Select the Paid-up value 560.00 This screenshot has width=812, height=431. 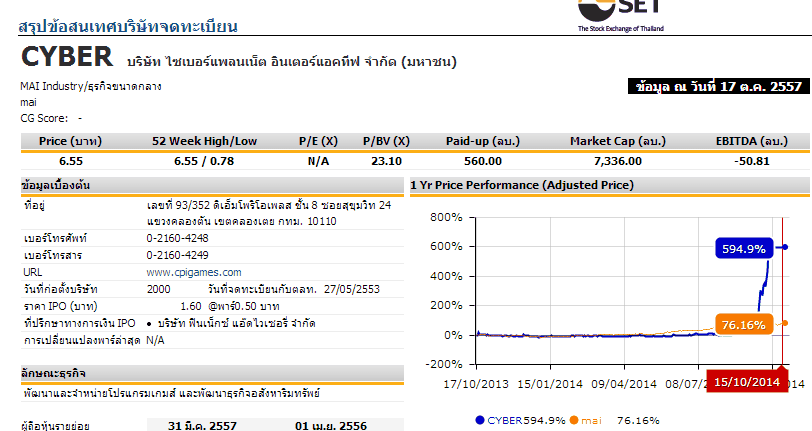click(x=483, y=161)
